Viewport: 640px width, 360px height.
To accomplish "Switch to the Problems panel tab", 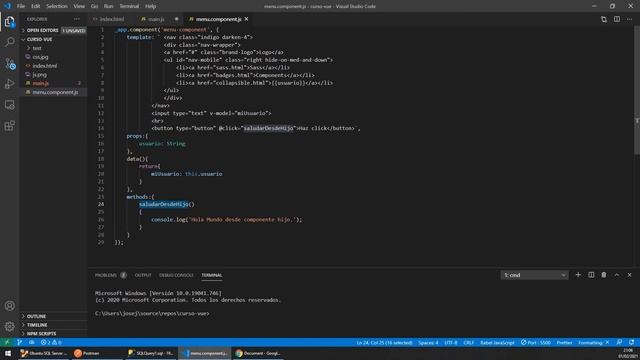I will pos(111,275).
